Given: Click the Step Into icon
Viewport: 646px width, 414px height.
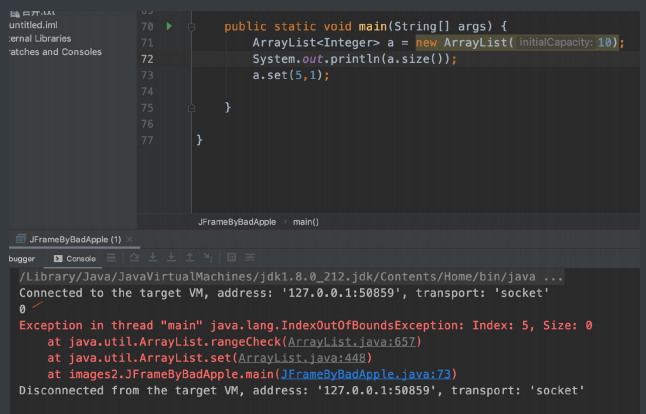Looking at the screenshot, I should click(153, 258).
